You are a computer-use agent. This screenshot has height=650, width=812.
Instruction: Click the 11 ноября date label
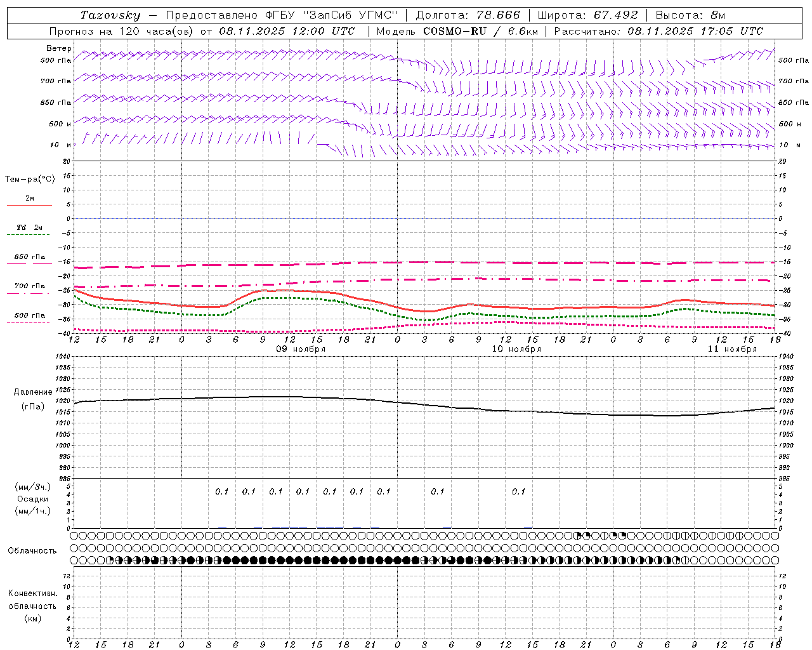(x=732, y=349)
